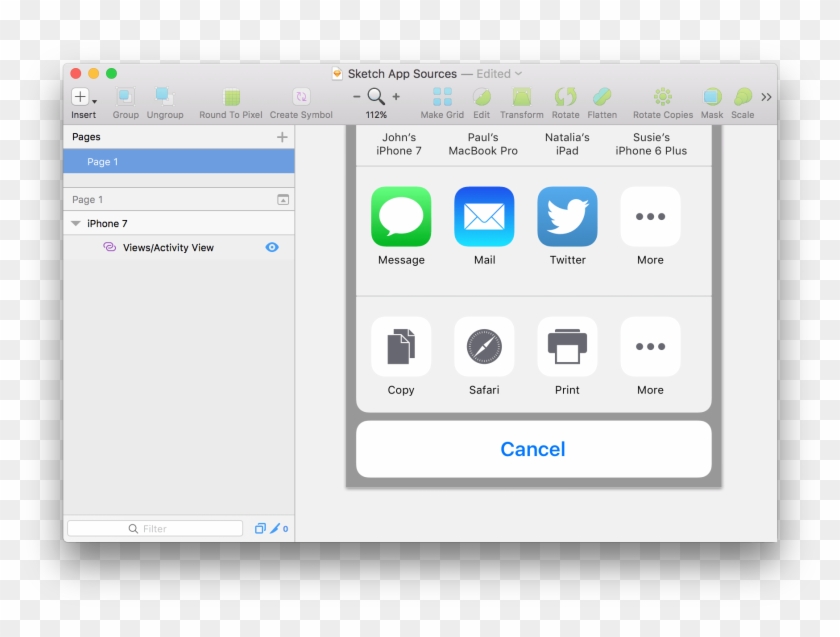Click the John's iPhone 7 label

(x=399, y=144)
